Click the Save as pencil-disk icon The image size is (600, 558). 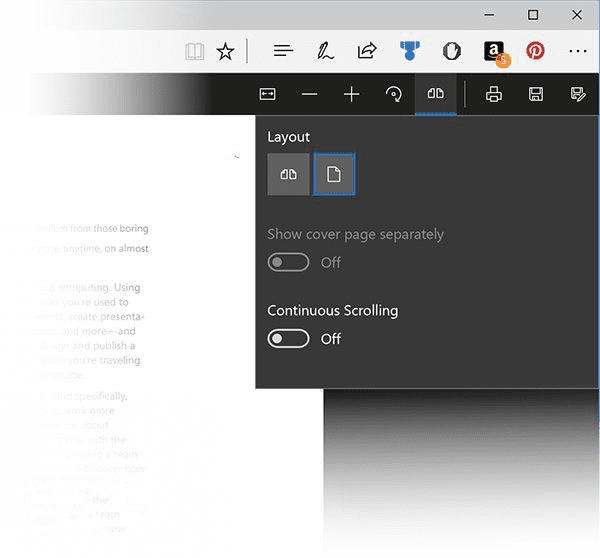pos(578,94)
